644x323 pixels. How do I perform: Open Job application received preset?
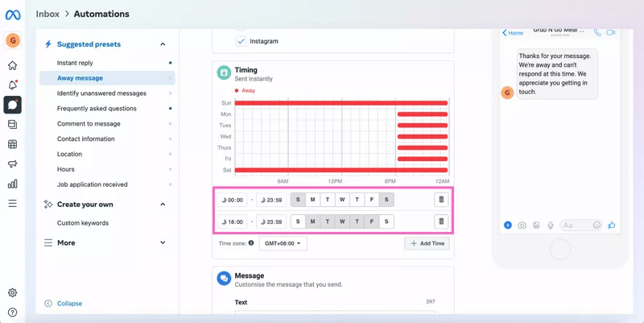pyautogui.click(x=107, y=184)
